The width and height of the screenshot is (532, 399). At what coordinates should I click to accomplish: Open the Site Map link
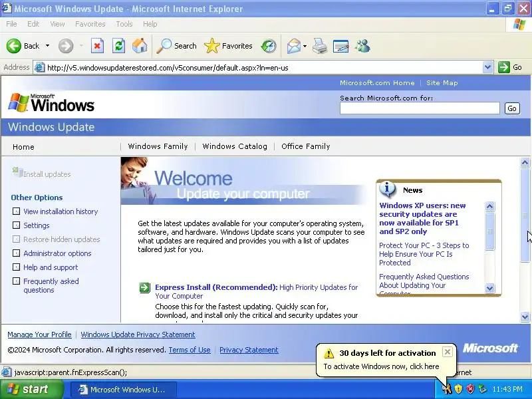point(442,82)
